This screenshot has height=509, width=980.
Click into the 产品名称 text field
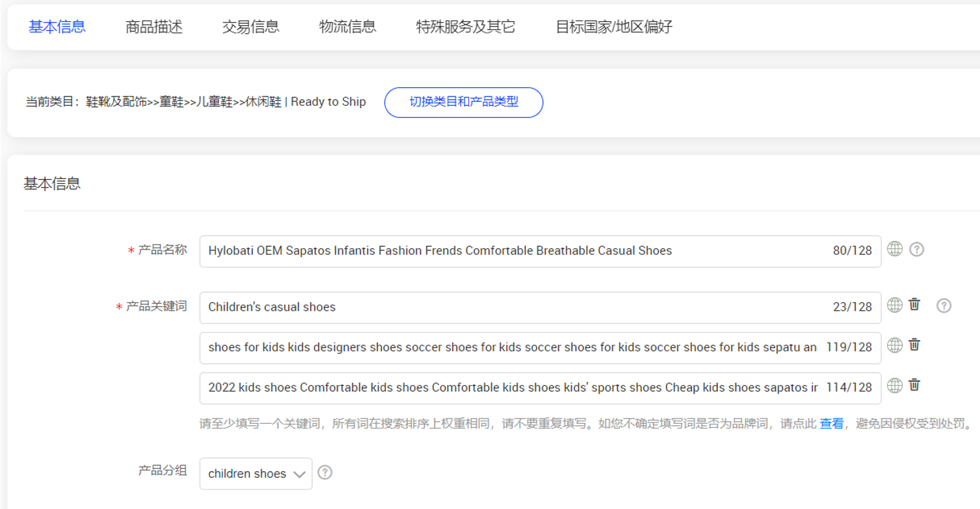point(512,251)
